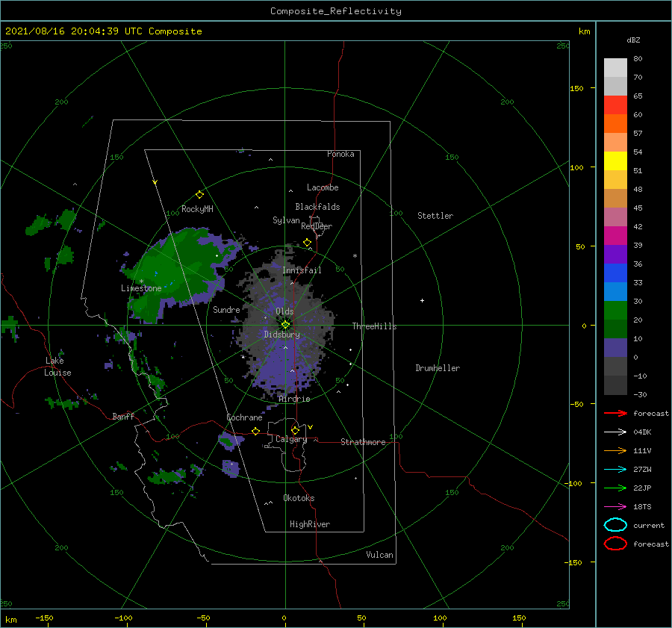Screen dimensions: 672x628
Task: Click the Drumheller label
Action: point(438,368)
